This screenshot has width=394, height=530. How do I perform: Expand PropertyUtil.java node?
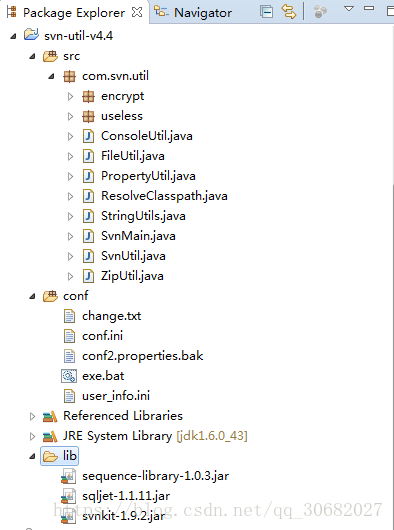tap(70, 176)
